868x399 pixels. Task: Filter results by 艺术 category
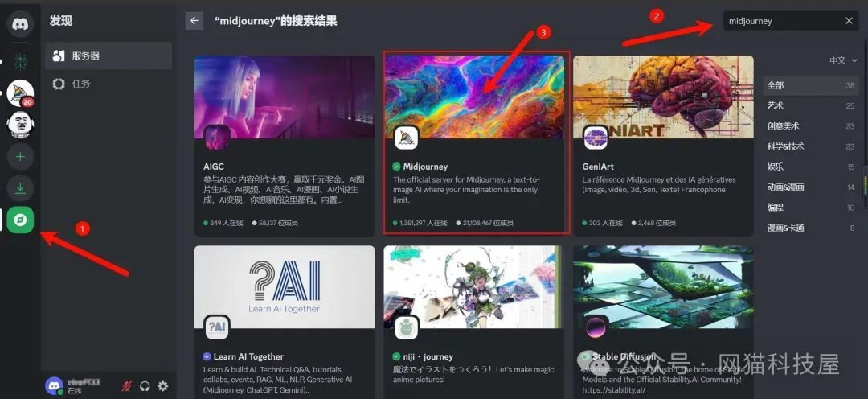(811, 105)
